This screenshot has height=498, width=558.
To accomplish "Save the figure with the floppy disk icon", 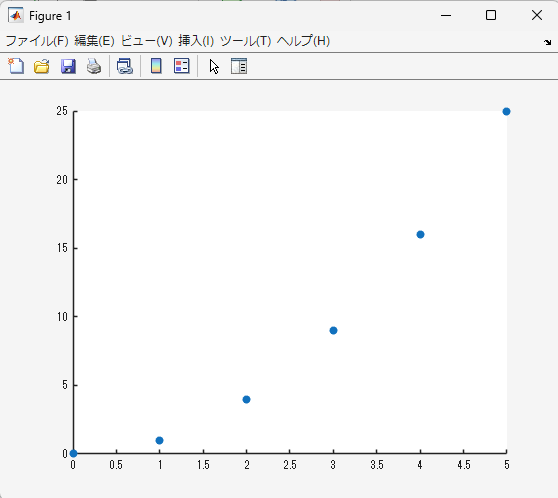I will 68,66.
